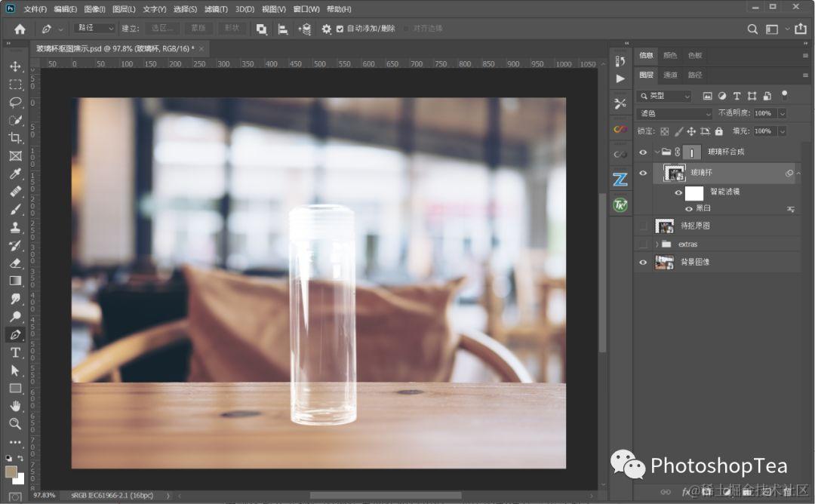Image resolution: width=815 pixels, height=504 pixels.
Task: Hide the 玻璃杯 layer
Action: 643,173
